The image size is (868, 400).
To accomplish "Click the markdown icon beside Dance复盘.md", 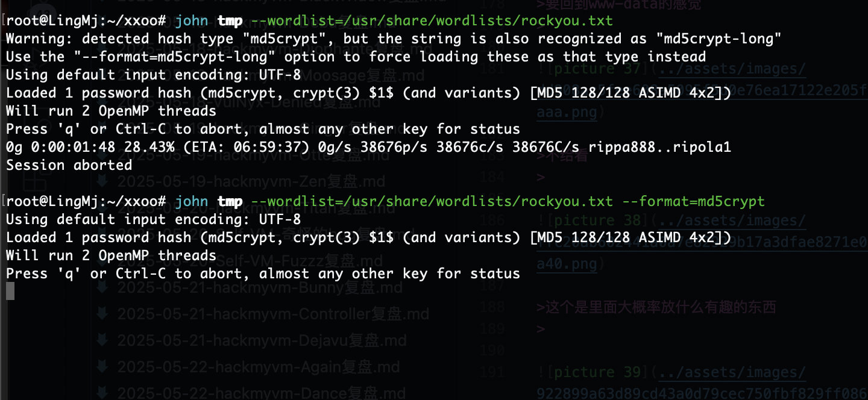I will 103,393.
